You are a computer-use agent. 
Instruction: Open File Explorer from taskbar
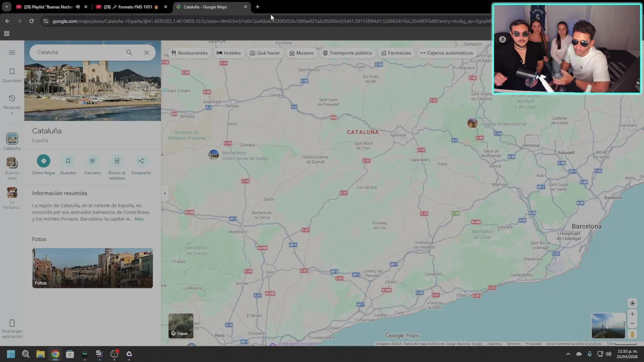click(40, 354)
